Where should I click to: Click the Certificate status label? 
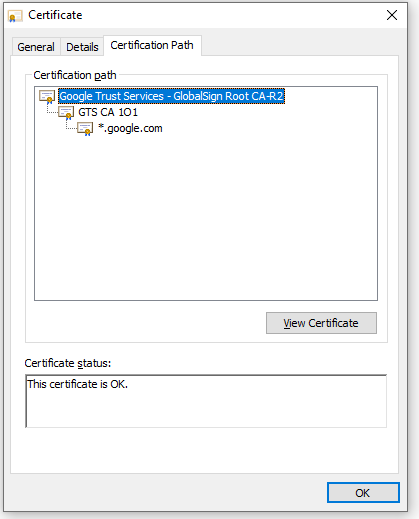[x=68, y=363]
